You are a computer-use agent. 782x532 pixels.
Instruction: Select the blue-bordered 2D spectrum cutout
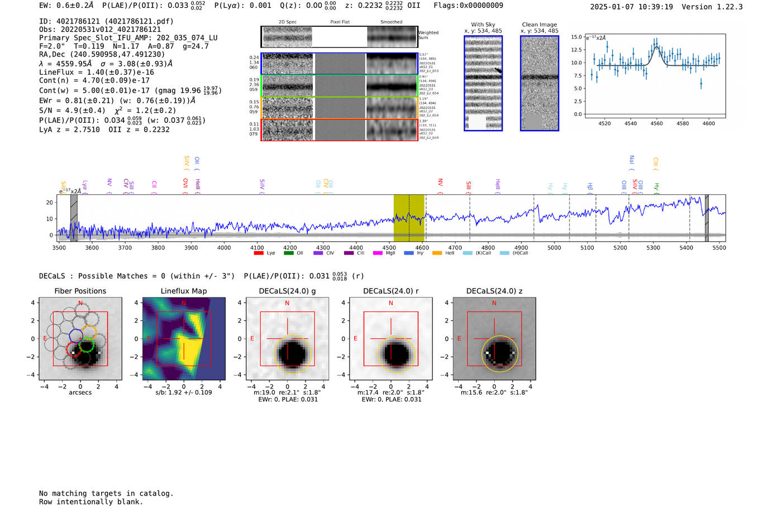coord(340,64)
